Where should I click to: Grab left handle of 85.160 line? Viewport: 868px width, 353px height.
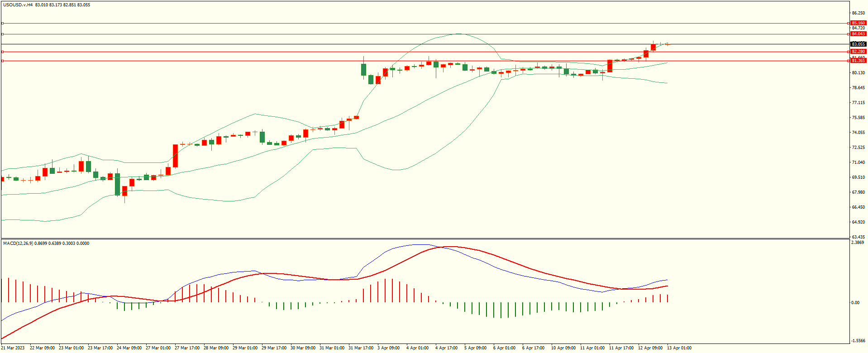click(x=2, y=23)
